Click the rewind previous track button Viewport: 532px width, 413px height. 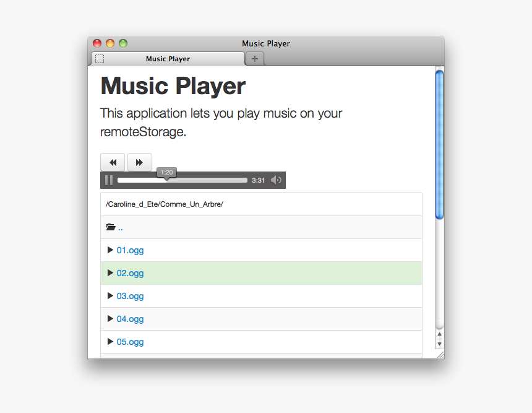(x=113, y=162)
